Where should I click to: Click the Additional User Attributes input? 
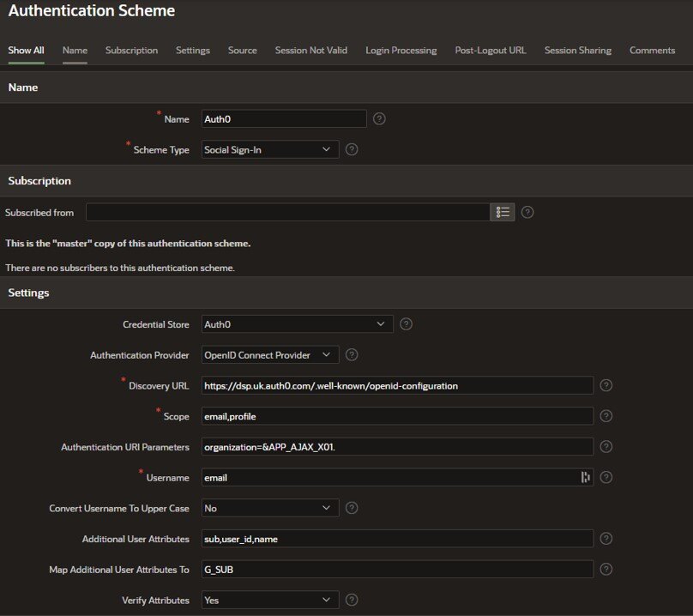click(x=397, y=539)
